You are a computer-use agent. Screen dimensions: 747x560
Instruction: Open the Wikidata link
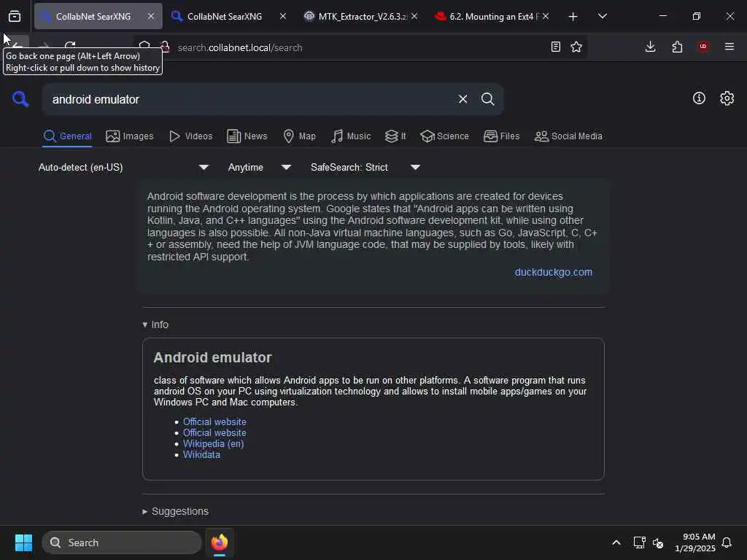tap(201, 454)
